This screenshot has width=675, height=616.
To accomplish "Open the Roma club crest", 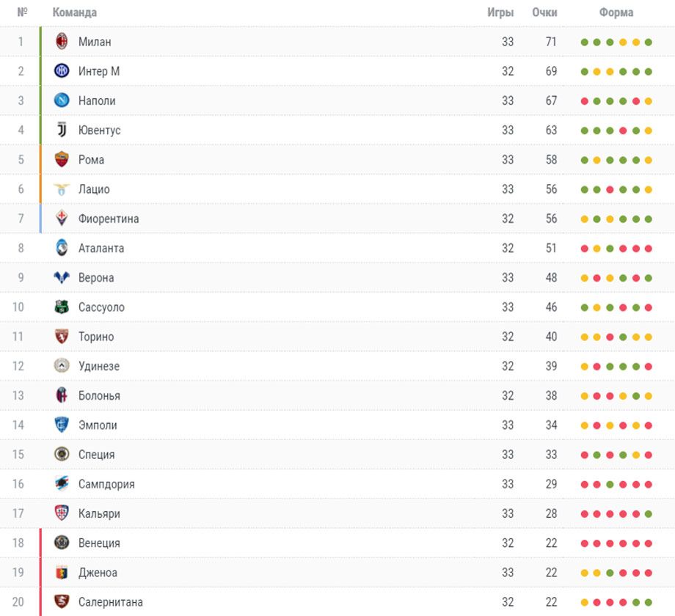I will (62, 159).
